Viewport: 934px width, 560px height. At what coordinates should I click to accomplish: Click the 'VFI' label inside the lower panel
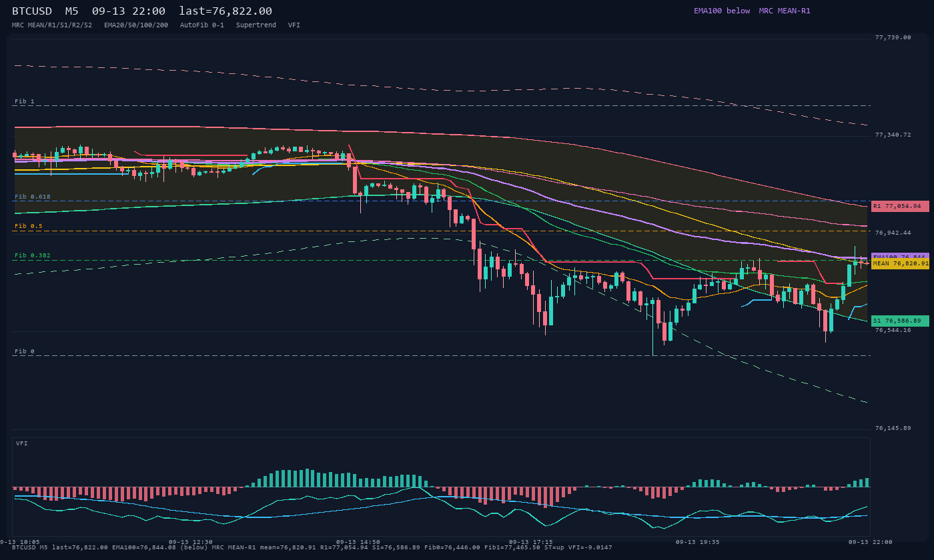[22, 443]
